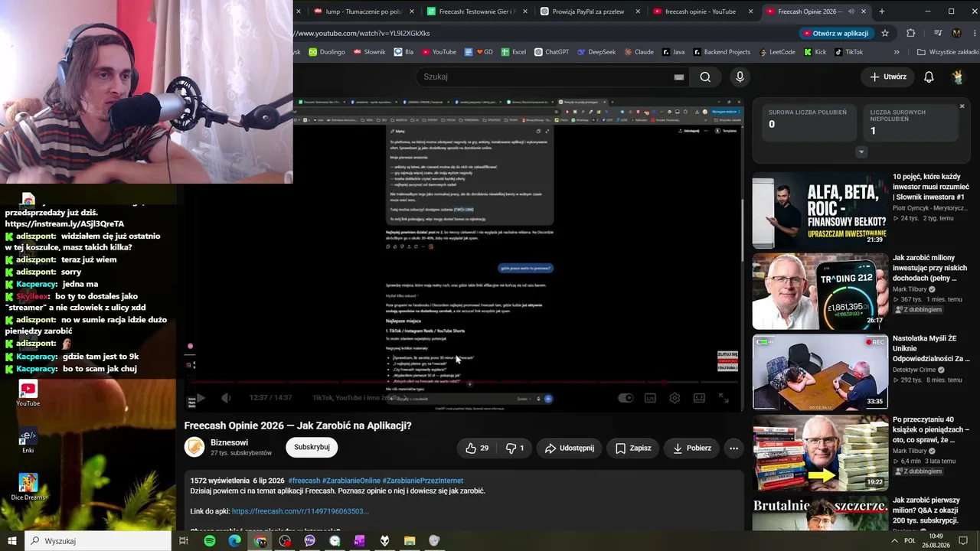Open the 'Nastolatka Myśli ŻE' video thumbnail
The width and height of the screenshot is (980, 551).
point(820,372)
